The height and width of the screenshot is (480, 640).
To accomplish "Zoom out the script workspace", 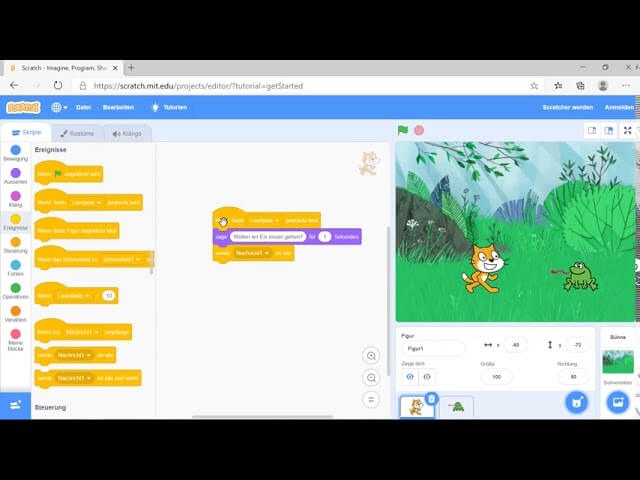I will pos(371,378).
